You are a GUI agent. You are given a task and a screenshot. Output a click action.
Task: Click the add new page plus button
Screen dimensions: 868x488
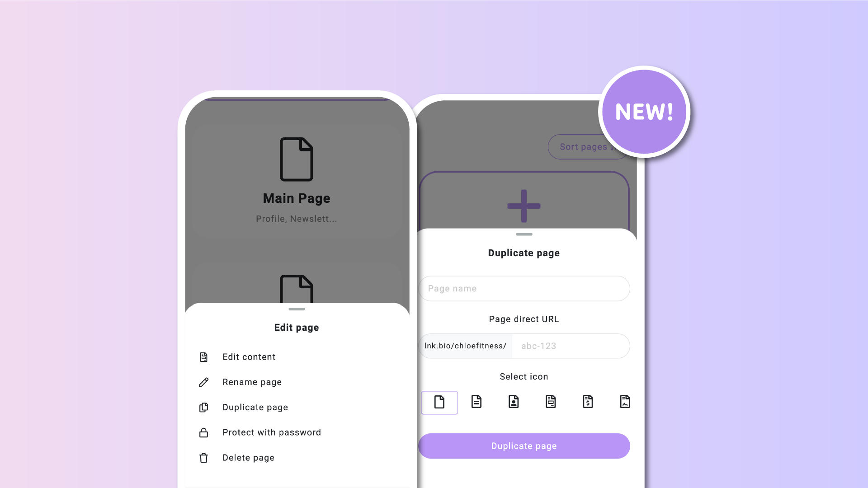pyautogui.click(x=524, y=205)
